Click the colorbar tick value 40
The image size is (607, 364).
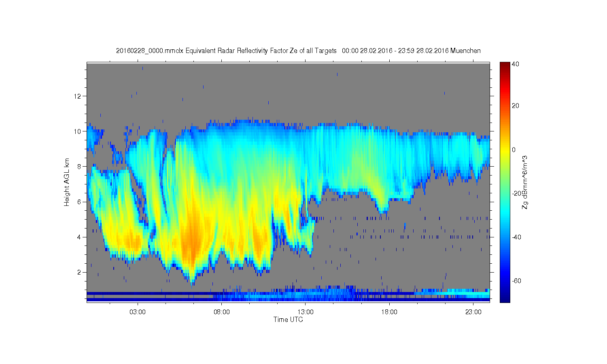[515, 64]
